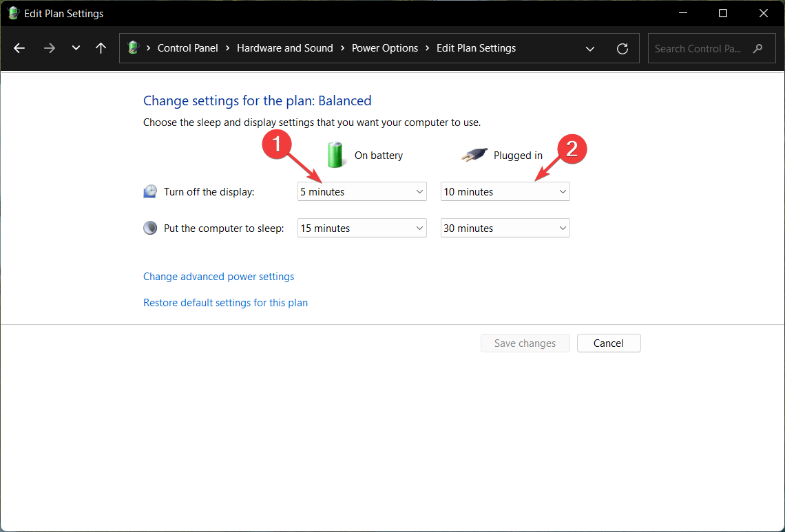Navigate to Control Panel breadcrumb

tap(187, 48)
